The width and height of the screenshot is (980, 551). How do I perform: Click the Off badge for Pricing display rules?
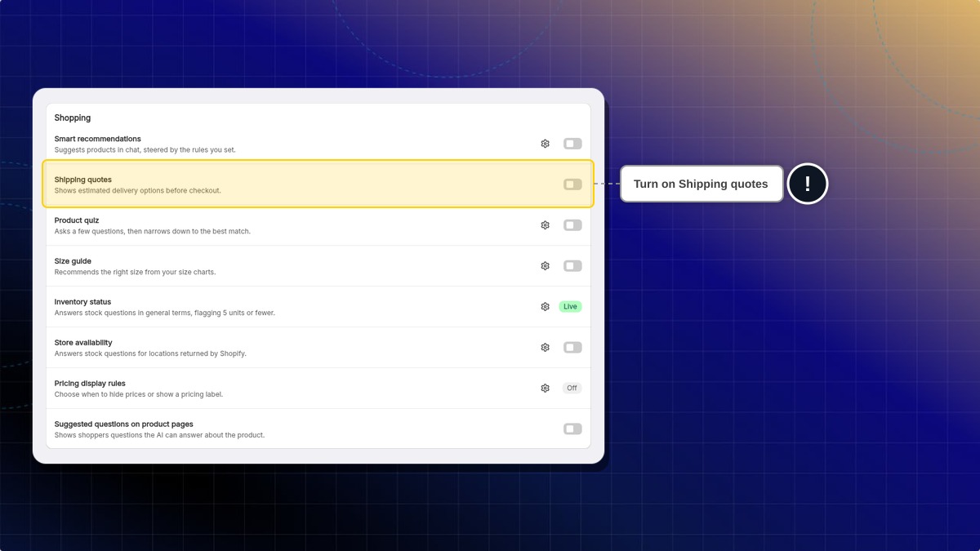coord(572,389)
